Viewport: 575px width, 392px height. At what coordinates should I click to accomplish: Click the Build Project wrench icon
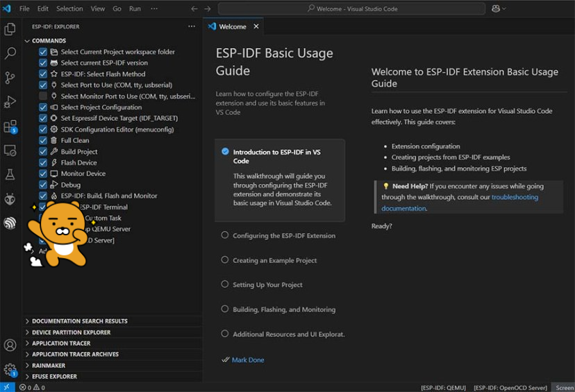click(54, 151)
